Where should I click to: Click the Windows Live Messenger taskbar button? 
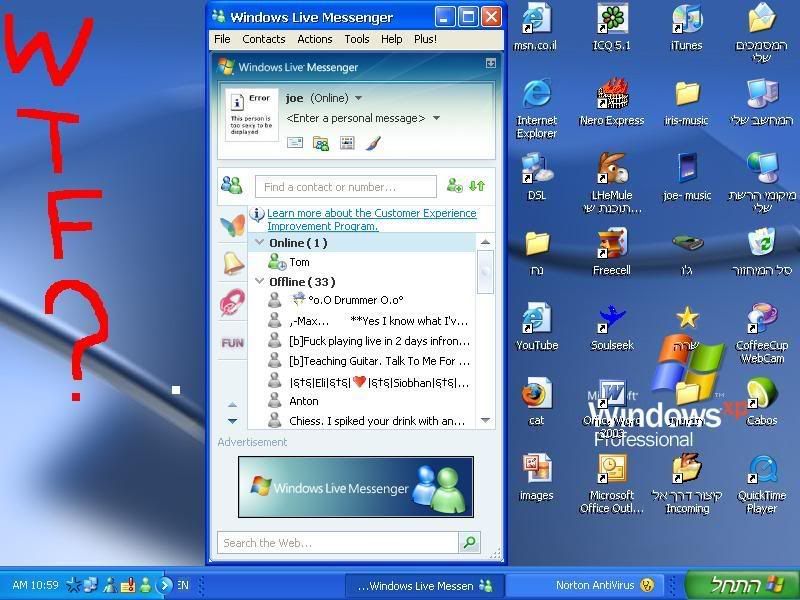tap(425, 585)
